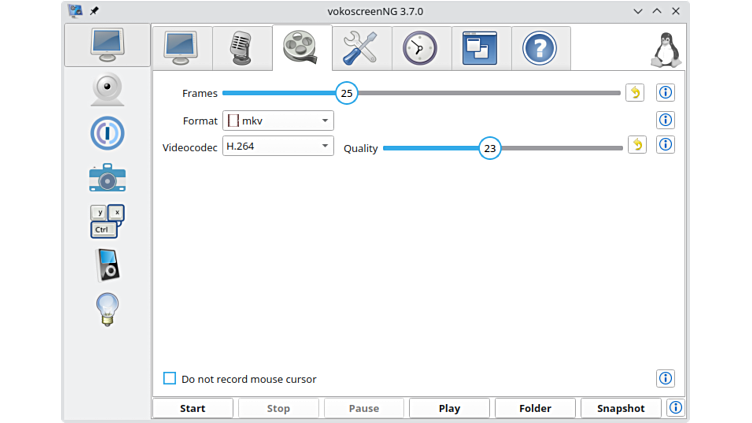Screen dimensions: 752x423
Task: Open the webcam section in sidebar
Action: click(x=107, y=89)
